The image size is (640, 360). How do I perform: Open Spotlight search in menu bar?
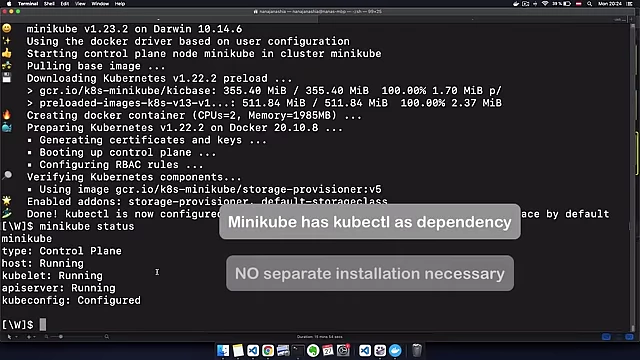tap(589, 4)
